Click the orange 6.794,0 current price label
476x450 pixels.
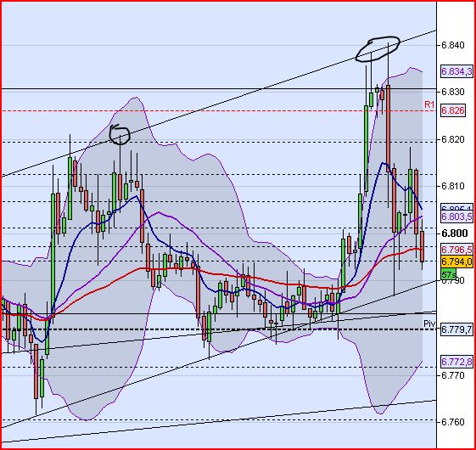coord(456,262)
